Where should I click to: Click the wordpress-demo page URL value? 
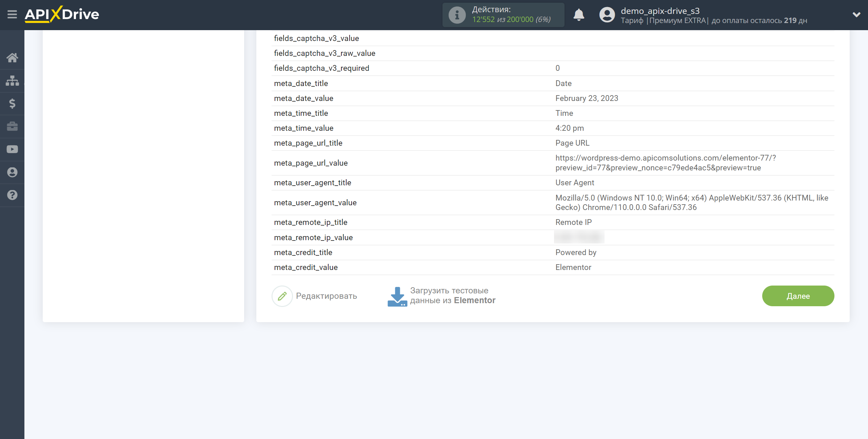[666, 163]
